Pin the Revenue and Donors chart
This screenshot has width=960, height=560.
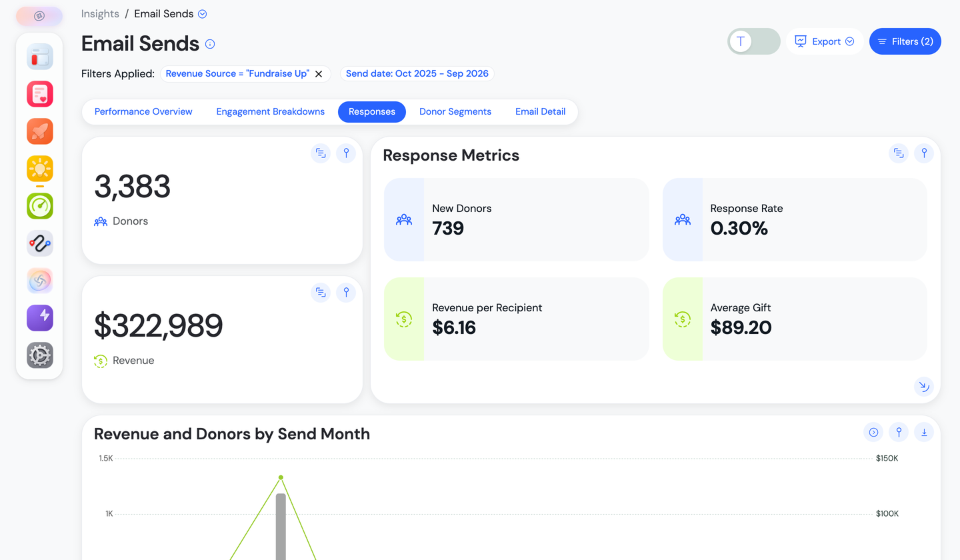point(899,432)
